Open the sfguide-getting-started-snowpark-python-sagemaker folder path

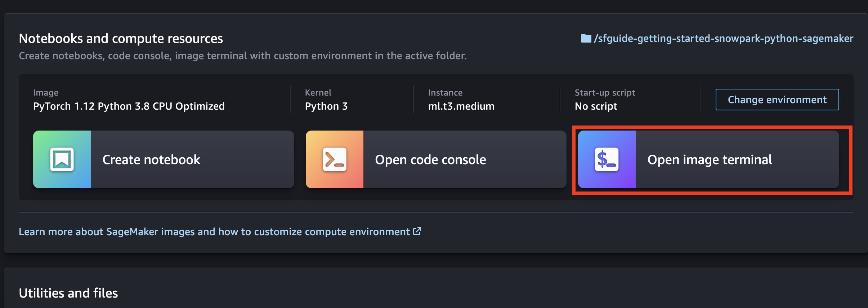point(723,38)
